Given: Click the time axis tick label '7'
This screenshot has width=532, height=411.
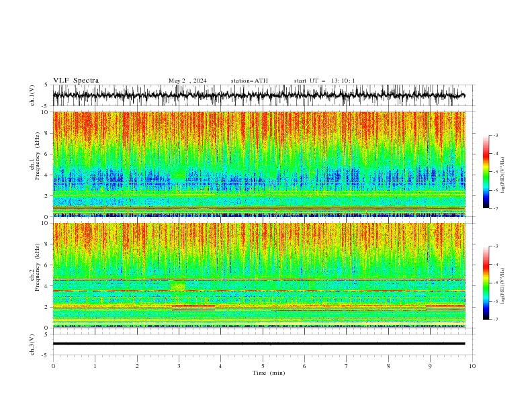Looking at the screenshot, I should tap(347, 366).
